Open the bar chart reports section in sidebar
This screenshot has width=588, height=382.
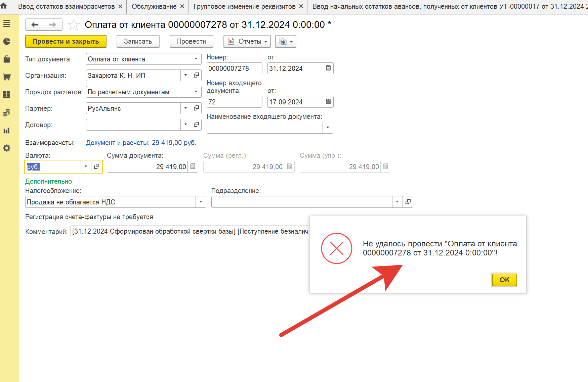click(7, 131)
